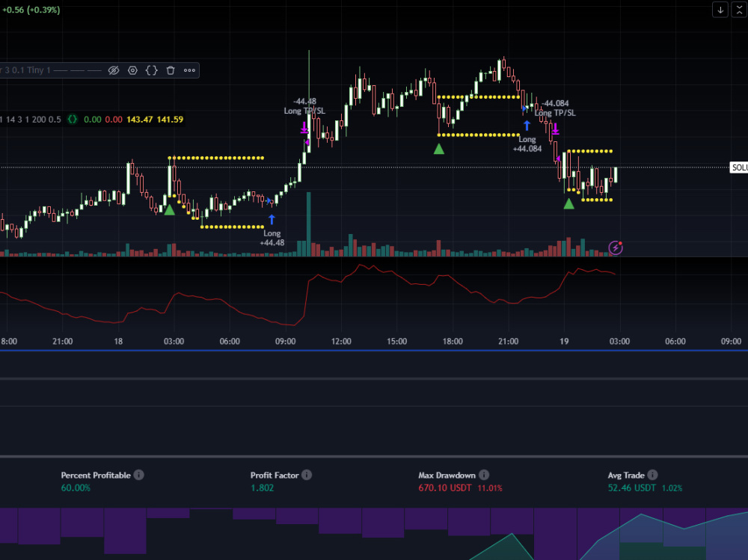Hide the indicator using the eye icon
The height and width of the screenshot is (560, 748).
(114, 70)
